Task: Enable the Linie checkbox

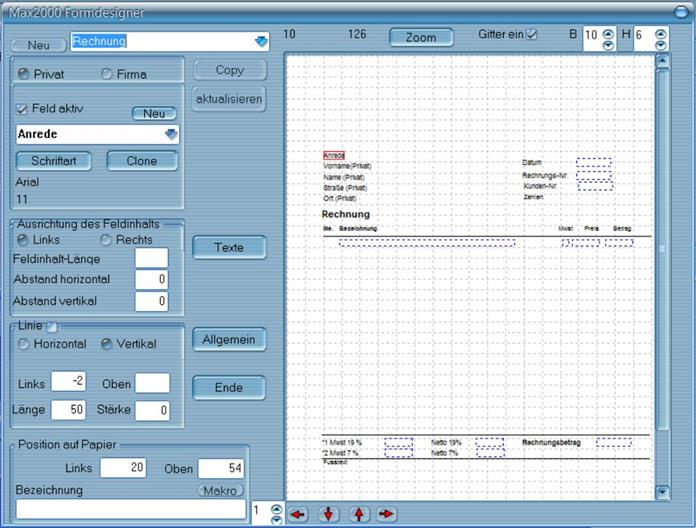Action: coord(52,327)
